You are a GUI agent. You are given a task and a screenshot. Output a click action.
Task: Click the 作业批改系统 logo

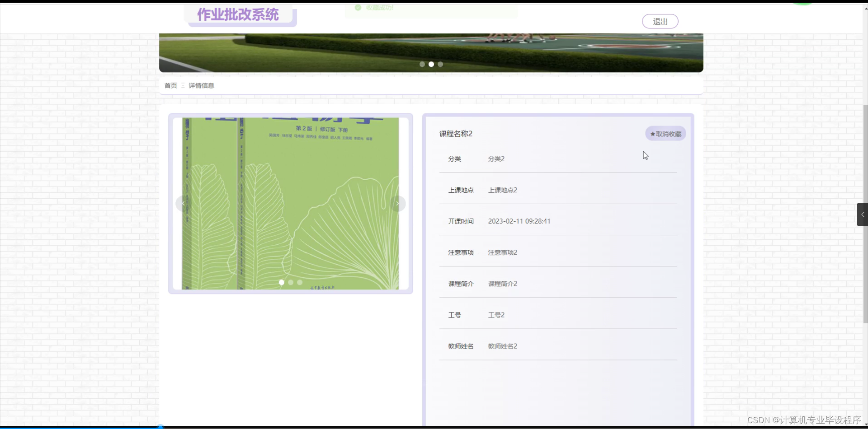[238, 14]
